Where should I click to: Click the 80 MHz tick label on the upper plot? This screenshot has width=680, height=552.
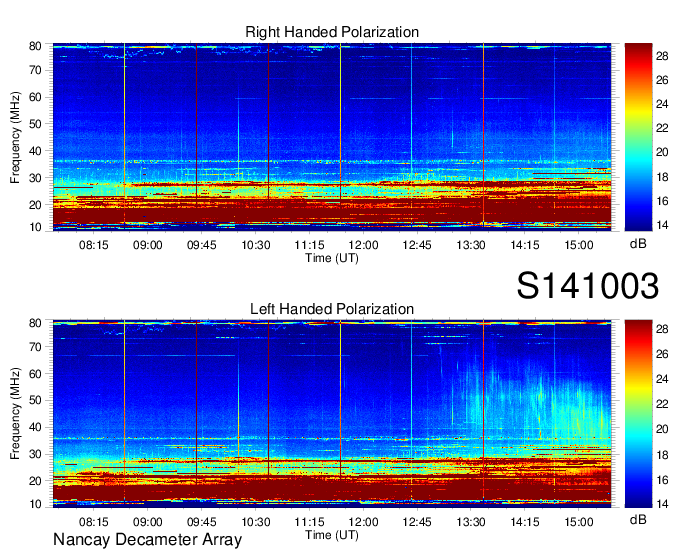(35, 46)
